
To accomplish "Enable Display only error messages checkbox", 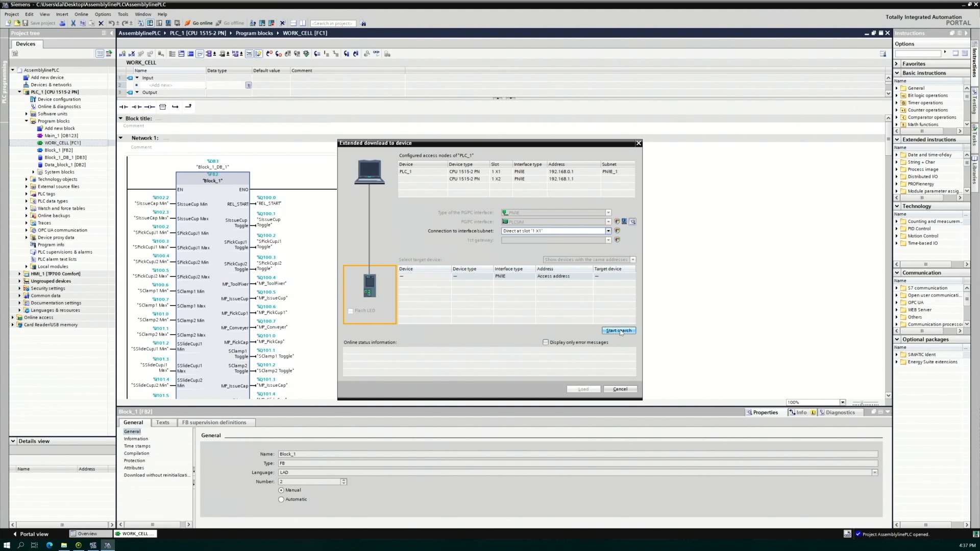I will pos(546,342).
